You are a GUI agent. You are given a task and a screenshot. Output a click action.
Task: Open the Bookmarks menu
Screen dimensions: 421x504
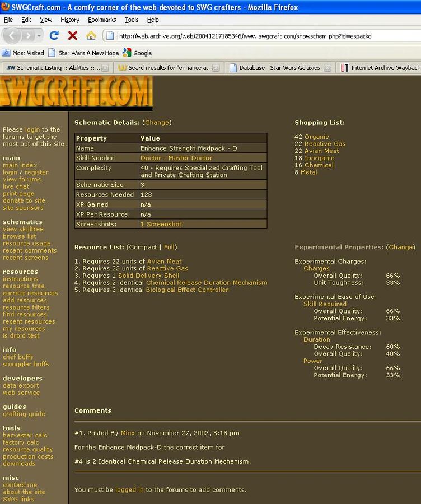[101, 20]
